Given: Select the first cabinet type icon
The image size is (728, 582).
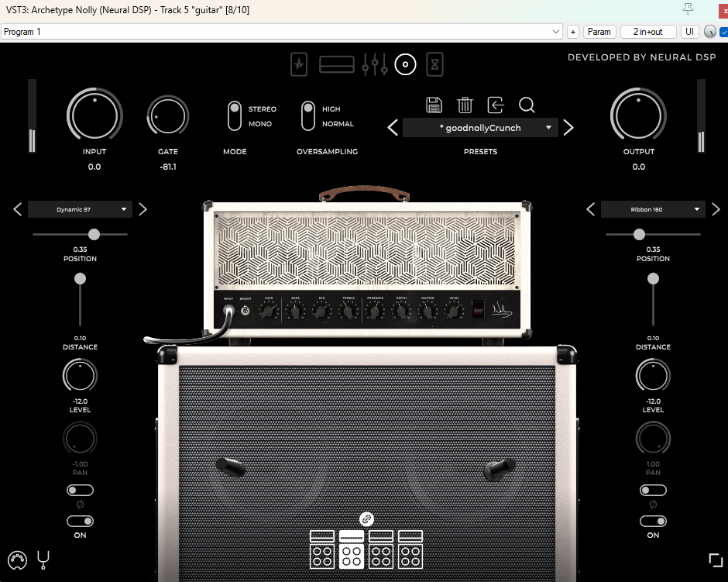Looking at the screenshot, I should tap(321, 549).
